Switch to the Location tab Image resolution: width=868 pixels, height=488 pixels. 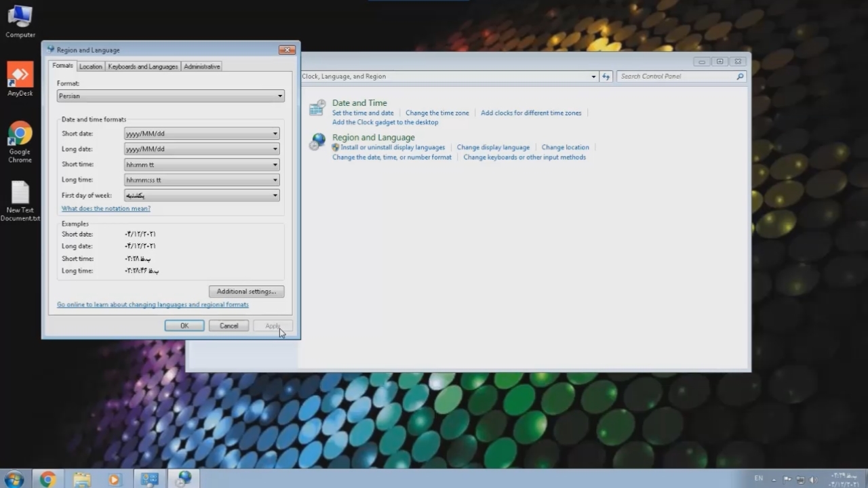point(90,66)
